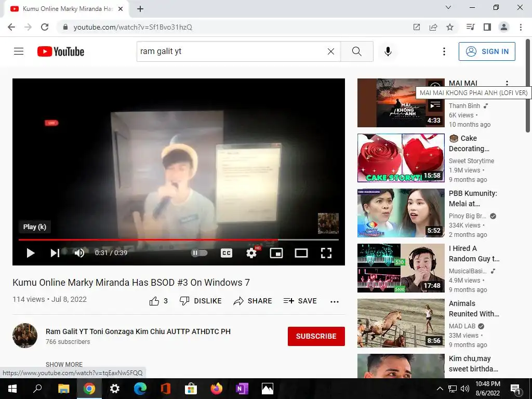Open the channel avatar picture
This screenshot has width=532, height=399.
click(x=25, y=336)
